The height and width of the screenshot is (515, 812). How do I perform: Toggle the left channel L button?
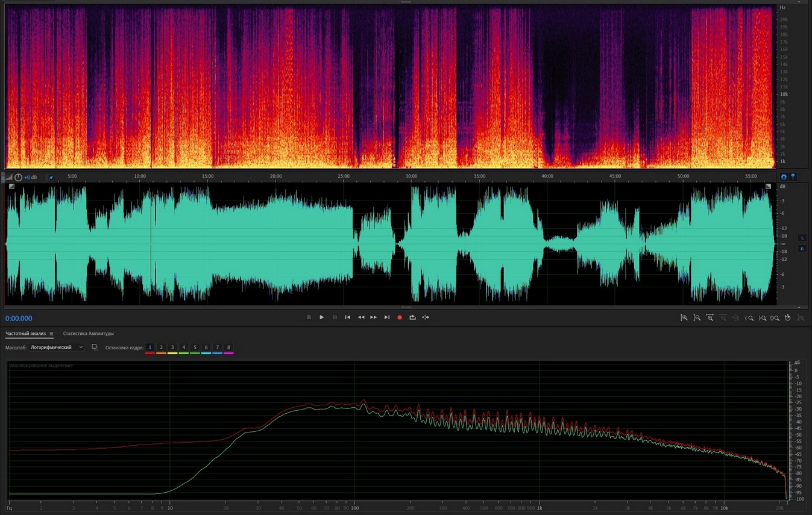pos(802,238)
